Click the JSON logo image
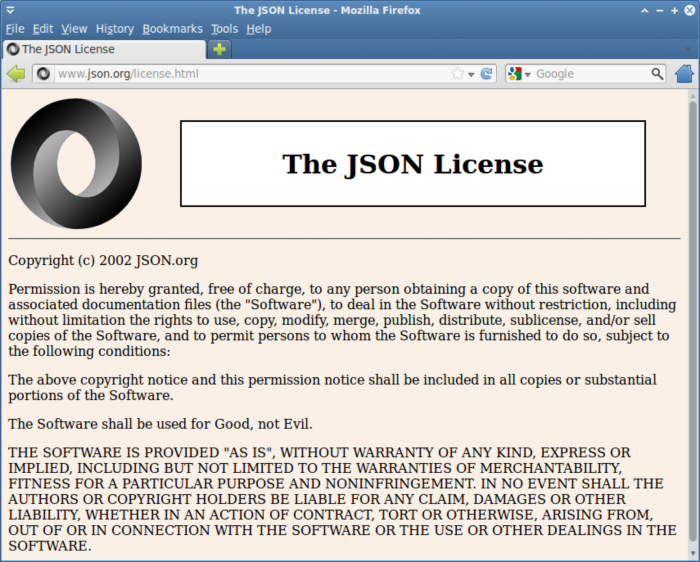 point(76,163)
